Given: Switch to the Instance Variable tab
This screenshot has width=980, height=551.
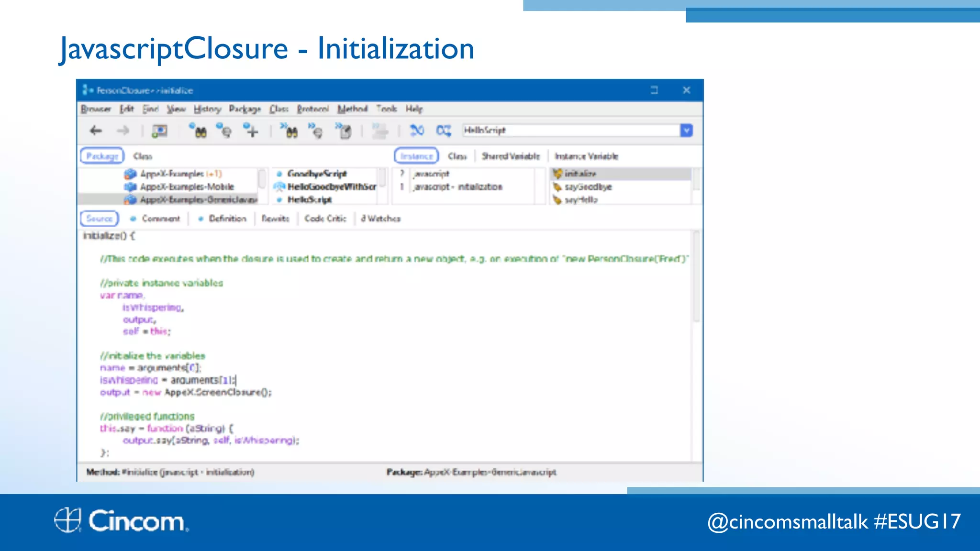Looking at the screenshot, I should point(586,156).
